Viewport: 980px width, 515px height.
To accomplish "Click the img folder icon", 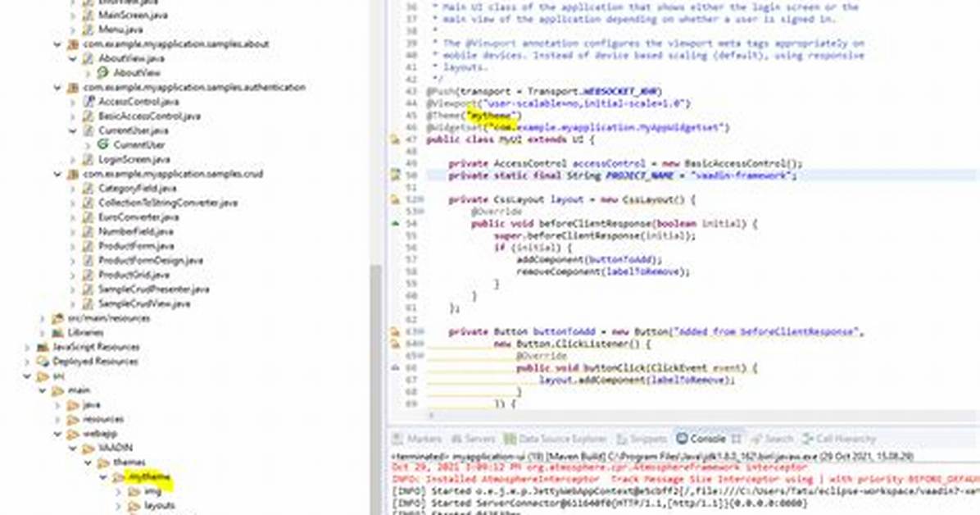I will coord(134,491).
